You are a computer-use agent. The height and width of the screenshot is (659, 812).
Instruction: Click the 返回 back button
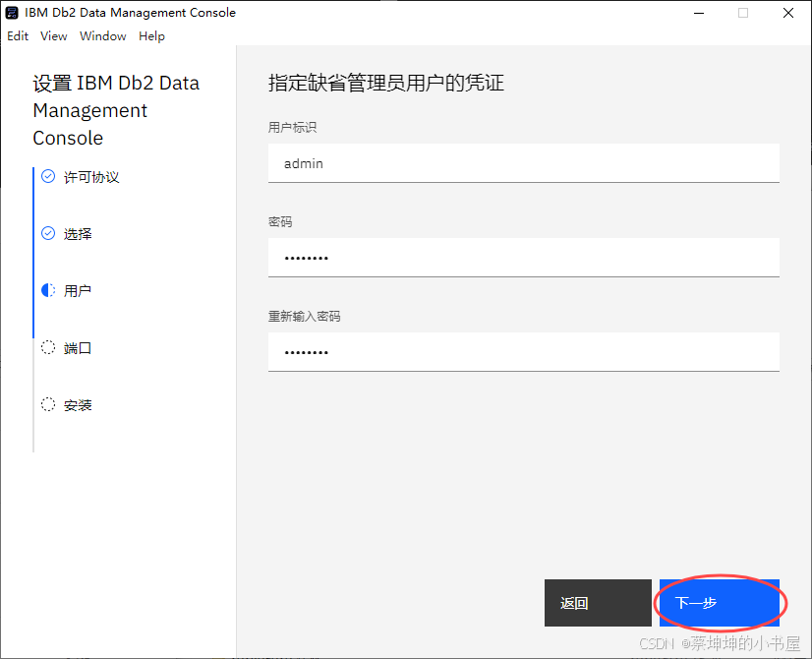click(x=598, y=603)
